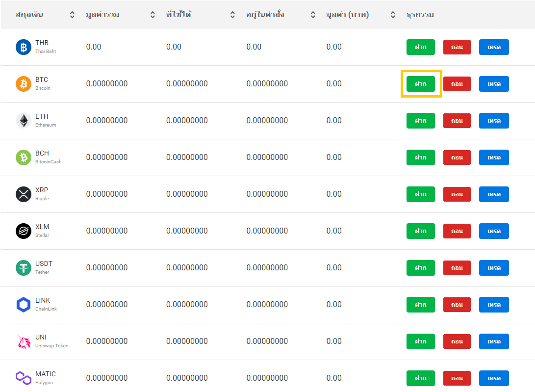Trade MATIC using the เทรด button

coord(494,378)
